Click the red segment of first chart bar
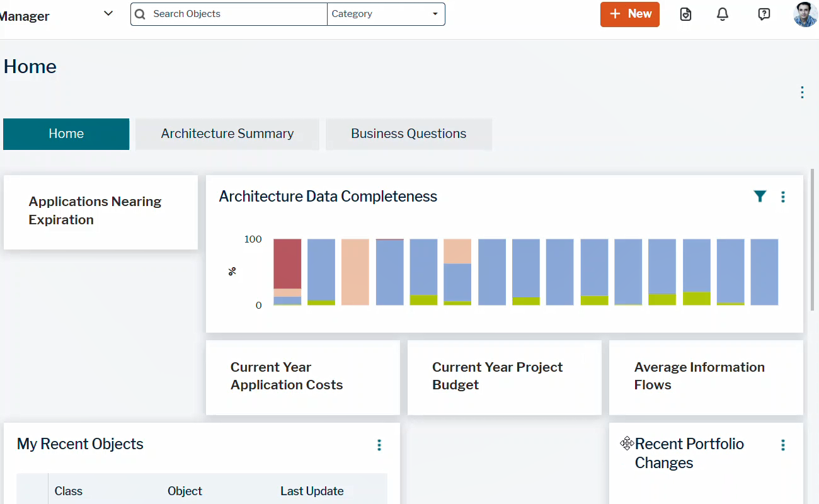This screenshot has height=504, width=819. pyautogui.click(x=287, y=263)
